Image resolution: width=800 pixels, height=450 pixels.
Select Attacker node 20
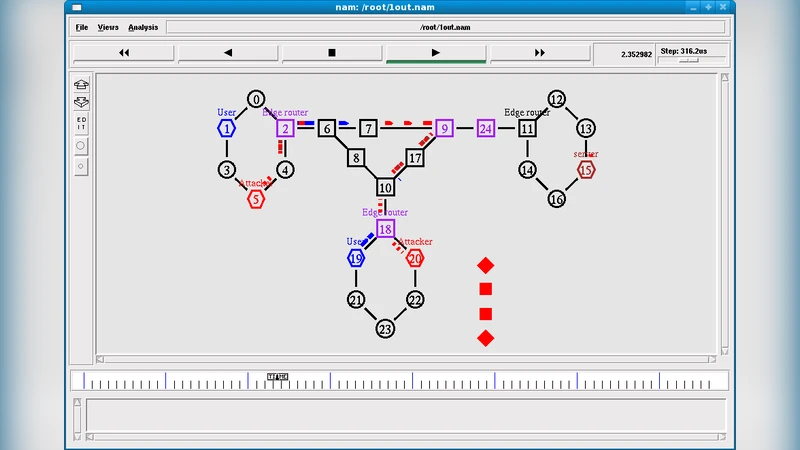coord(415,258)
